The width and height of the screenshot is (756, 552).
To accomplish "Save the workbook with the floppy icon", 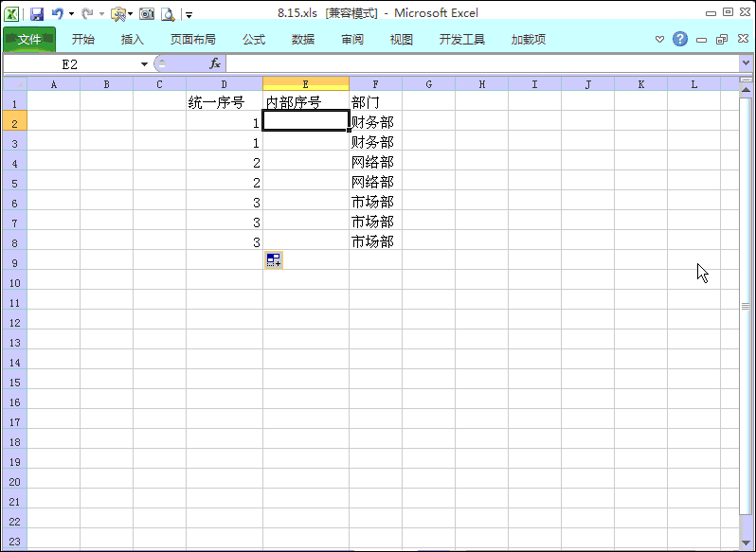I will (x=37, y=14).
